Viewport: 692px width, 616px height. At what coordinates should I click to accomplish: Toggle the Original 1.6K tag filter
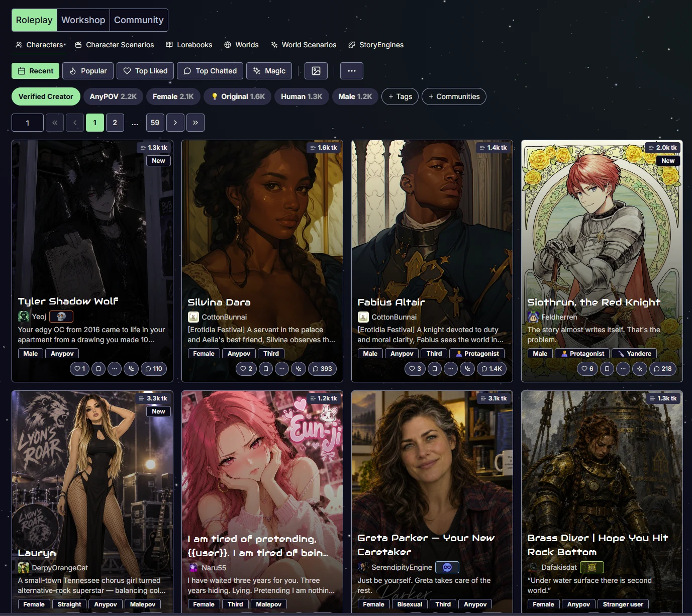[238, 96]
